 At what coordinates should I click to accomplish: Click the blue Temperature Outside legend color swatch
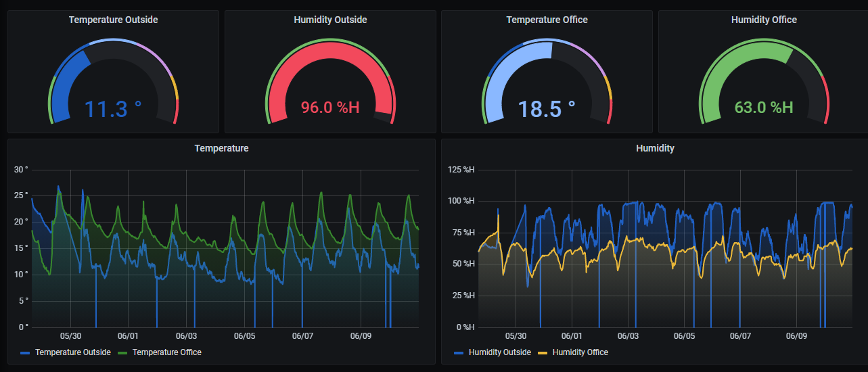click(26, 352)
